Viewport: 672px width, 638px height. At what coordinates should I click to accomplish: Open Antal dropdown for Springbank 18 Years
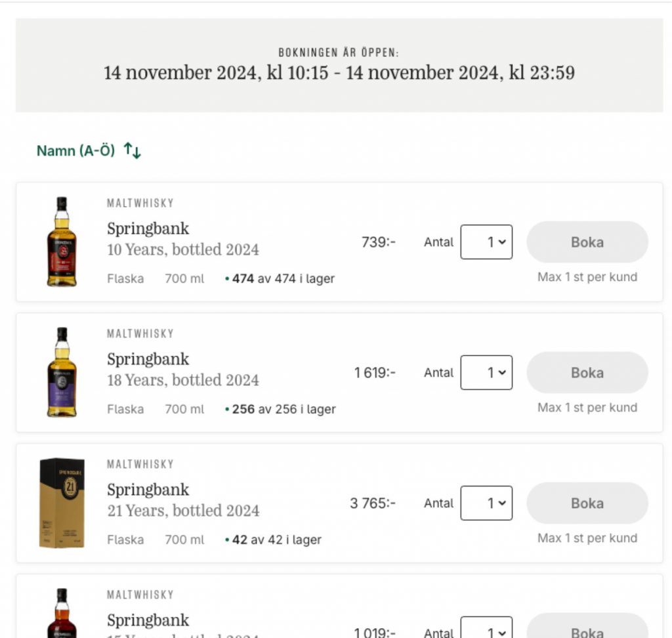tap(486, 373)
